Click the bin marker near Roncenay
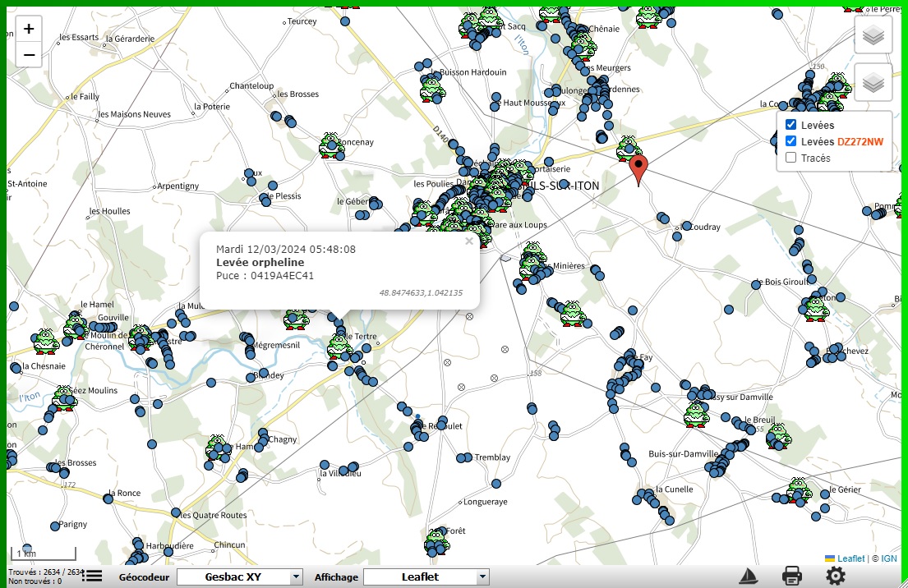Image resolution: width=908 pixels, height=588 pixels. [x=331, y=145]
